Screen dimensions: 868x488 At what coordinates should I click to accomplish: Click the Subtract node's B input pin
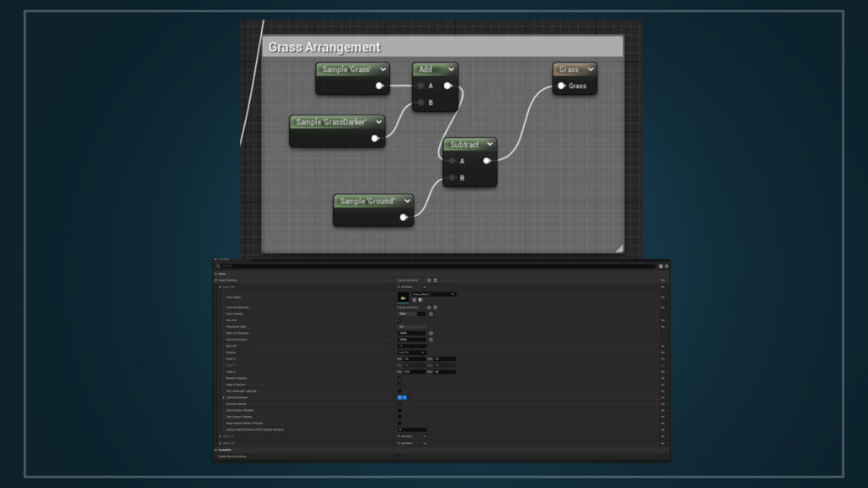[x=453, y=178]
